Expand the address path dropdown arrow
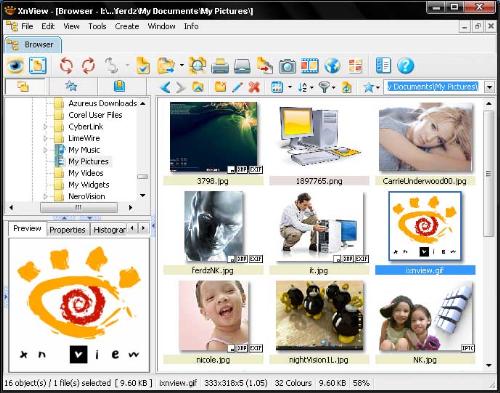The height and width of the screenshot is (393, 500). point(489,88)
